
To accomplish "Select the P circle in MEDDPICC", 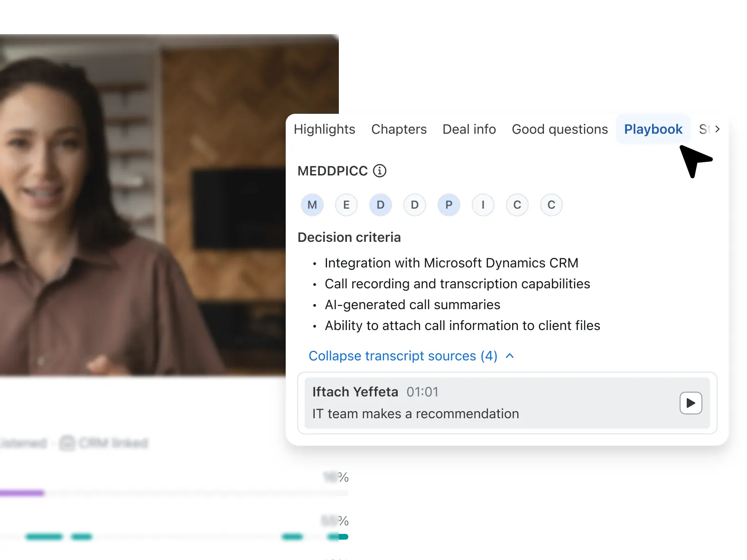I will [449, 205].
